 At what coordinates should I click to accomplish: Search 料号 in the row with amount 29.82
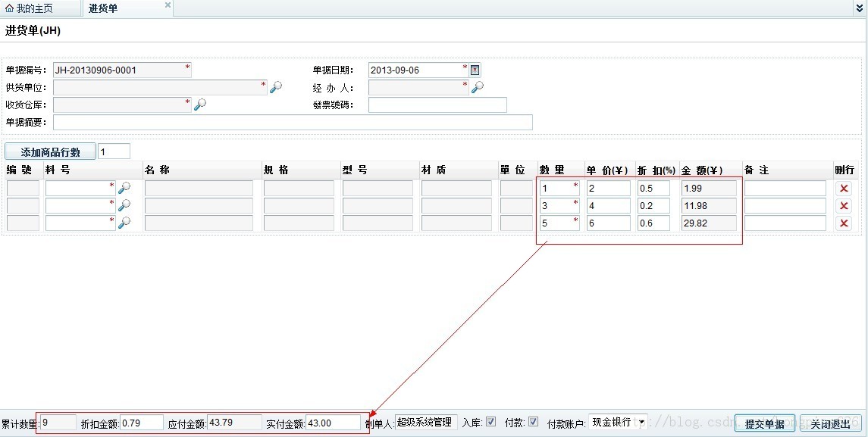tap(124, 223)
